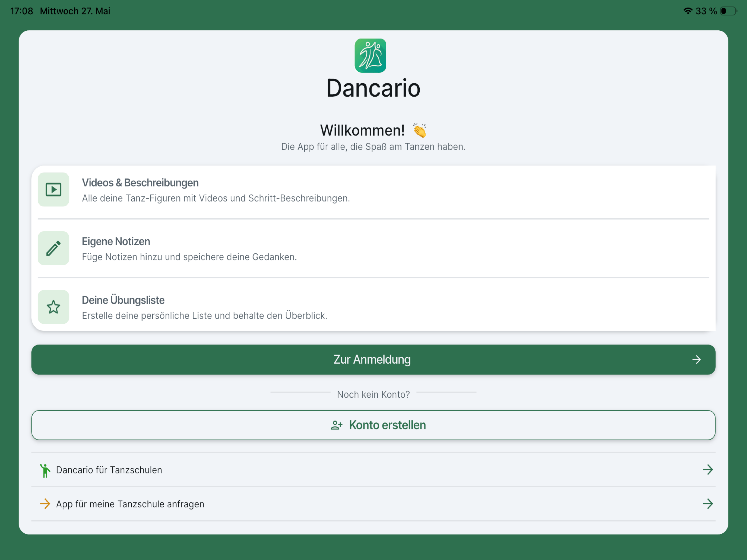Click the clapping hands emoji next to Willkommen
Image resolution: width=747 pixels, height=560 pixels.
[420, 130]
